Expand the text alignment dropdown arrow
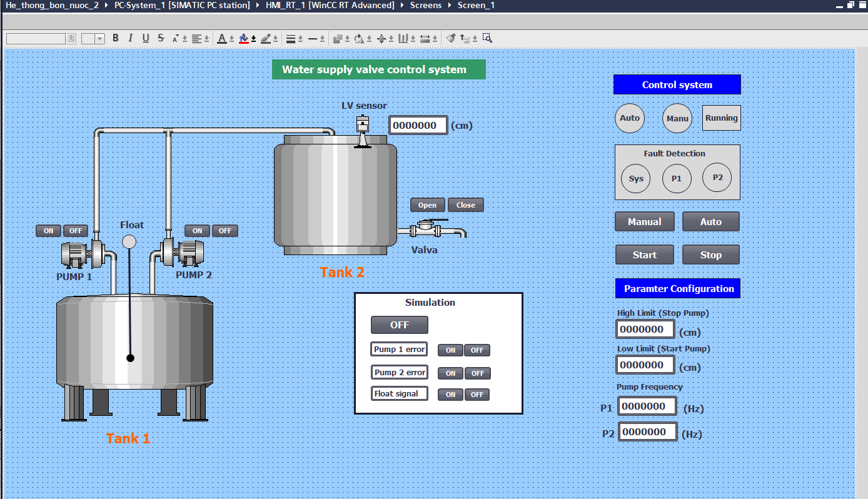This screenshot has height=499, width=868. click(x=207, y=39)
